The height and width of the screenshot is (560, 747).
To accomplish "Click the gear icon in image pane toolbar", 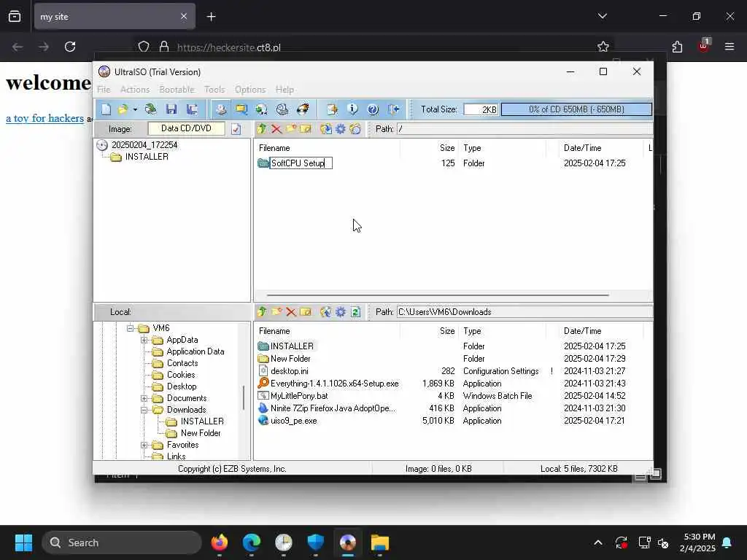I will click(x=341, y=129).
